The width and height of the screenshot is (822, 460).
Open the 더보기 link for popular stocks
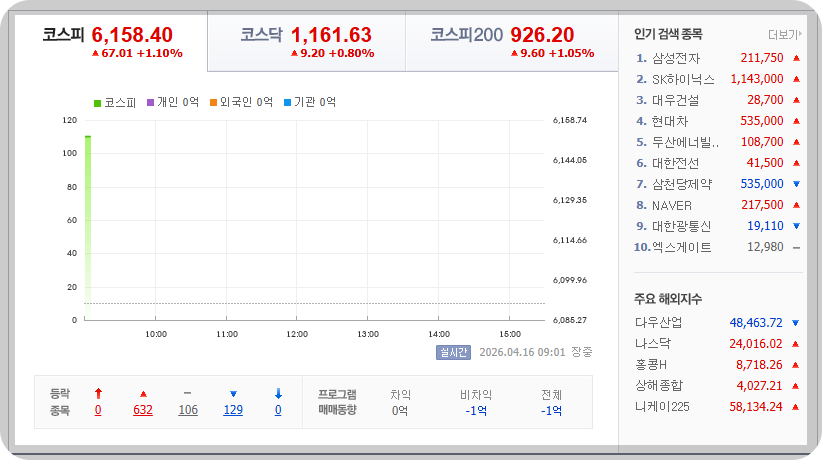(x=785, y=35)
